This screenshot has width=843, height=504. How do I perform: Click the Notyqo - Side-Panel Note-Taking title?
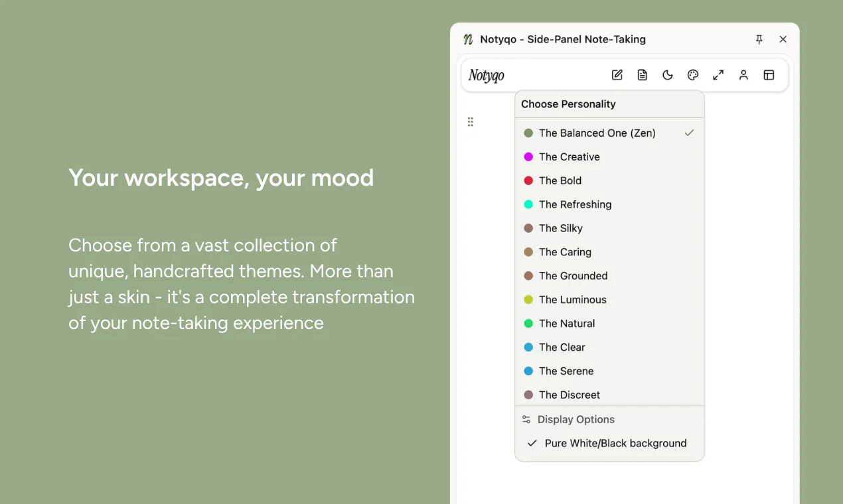(x=563, y=39)
